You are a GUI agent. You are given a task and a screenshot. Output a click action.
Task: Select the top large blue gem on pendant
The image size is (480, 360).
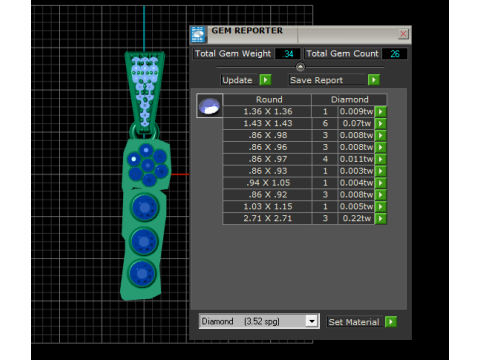click(x=145, y=208)
